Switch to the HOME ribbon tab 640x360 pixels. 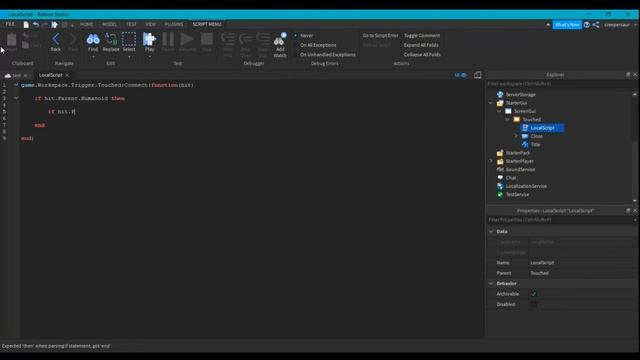coord(87,24)
